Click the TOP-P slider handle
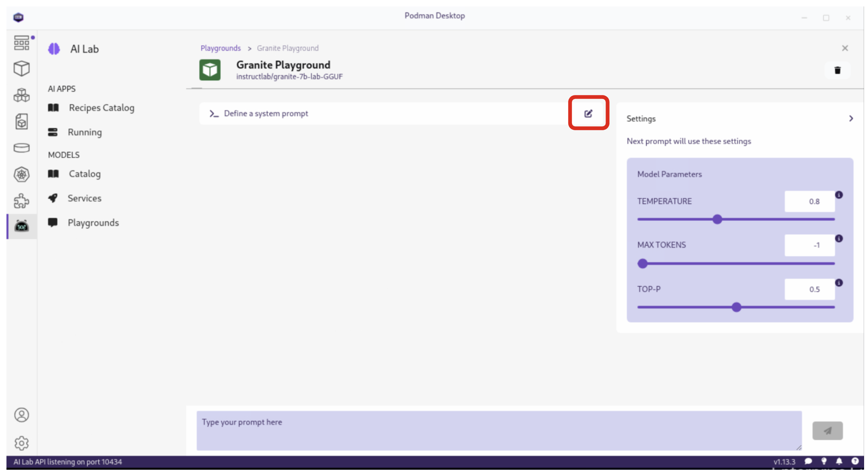868x474 pixels. 736,307
